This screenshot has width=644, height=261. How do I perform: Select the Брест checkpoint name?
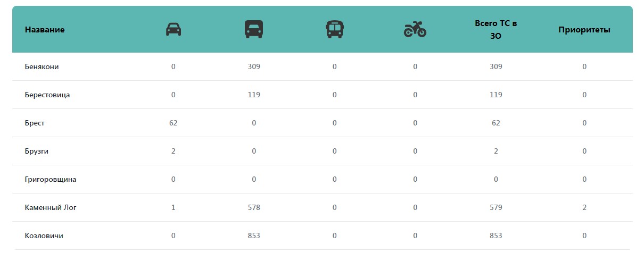click(x=35, y=123)
